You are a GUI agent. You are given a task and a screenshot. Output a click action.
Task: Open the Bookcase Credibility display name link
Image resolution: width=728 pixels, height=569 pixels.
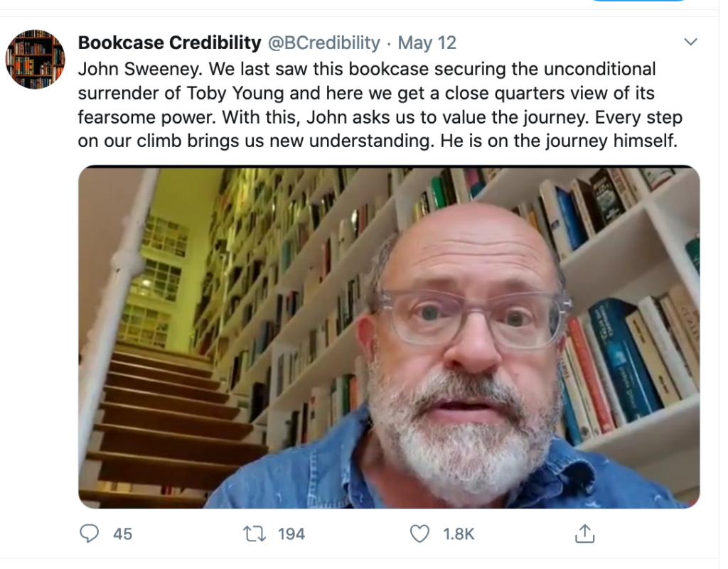pyautogui.click(x=169, y=43)
